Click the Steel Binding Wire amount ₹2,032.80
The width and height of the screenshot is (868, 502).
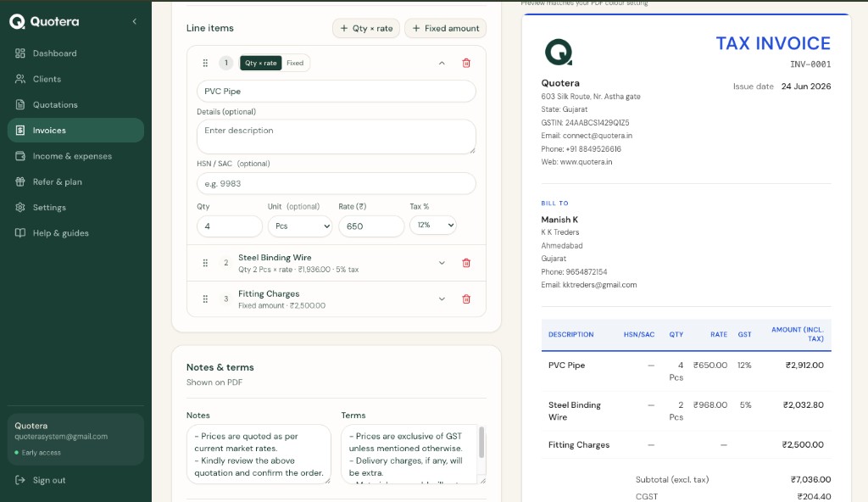[804, 405]
